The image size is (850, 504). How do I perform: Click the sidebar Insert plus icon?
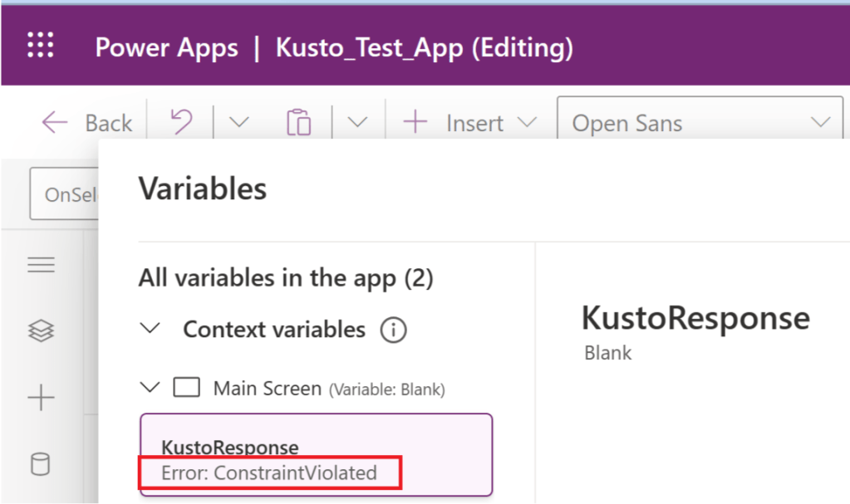(42, 399)
